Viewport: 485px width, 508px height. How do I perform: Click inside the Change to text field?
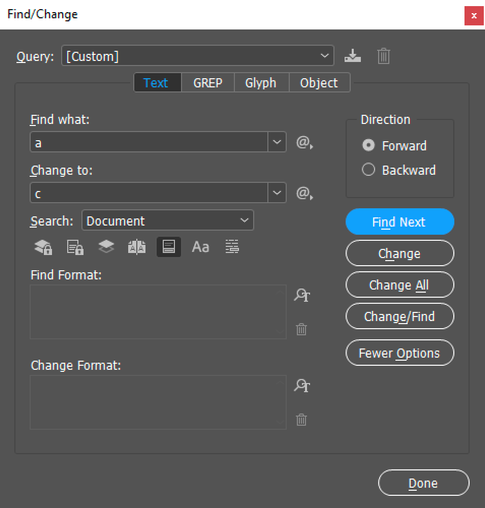(x=149, y=193)
